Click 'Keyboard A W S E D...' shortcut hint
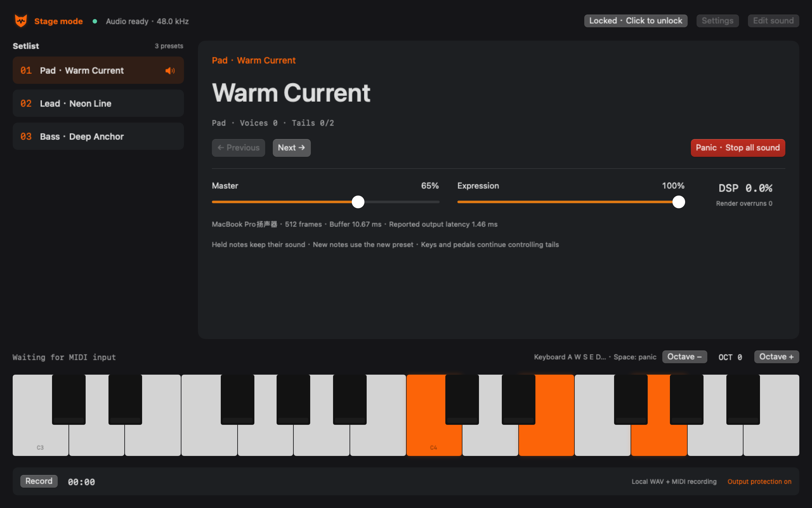The width and height of the screenshot is (812, 508). [595, 357]
